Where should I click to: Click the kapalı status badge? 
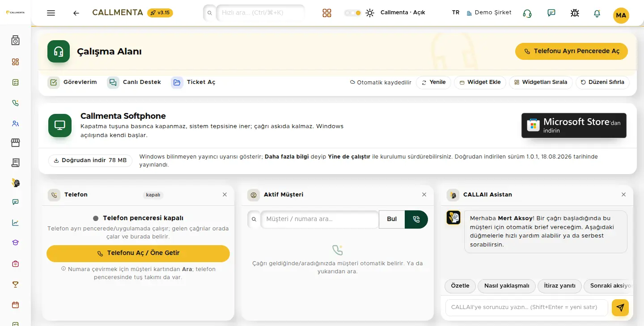click(x=153, y=195)
